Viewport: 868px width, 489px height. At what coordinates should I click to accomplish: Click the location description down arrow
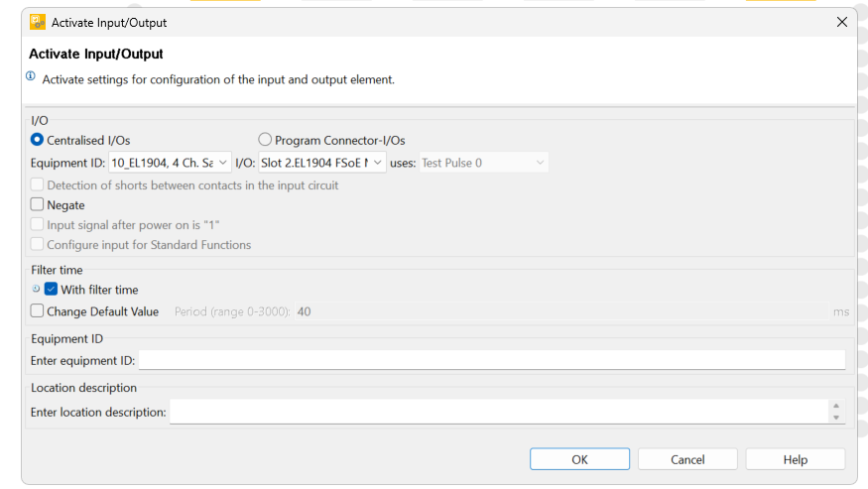point(836,418)
